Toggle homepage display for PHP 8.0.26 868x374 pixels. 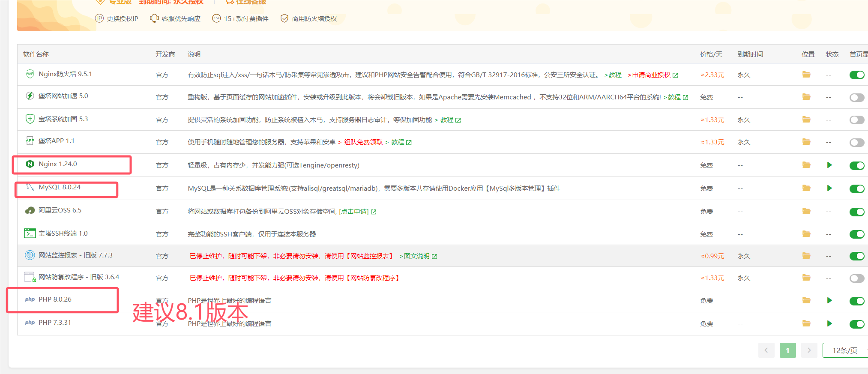coord(857,301)
